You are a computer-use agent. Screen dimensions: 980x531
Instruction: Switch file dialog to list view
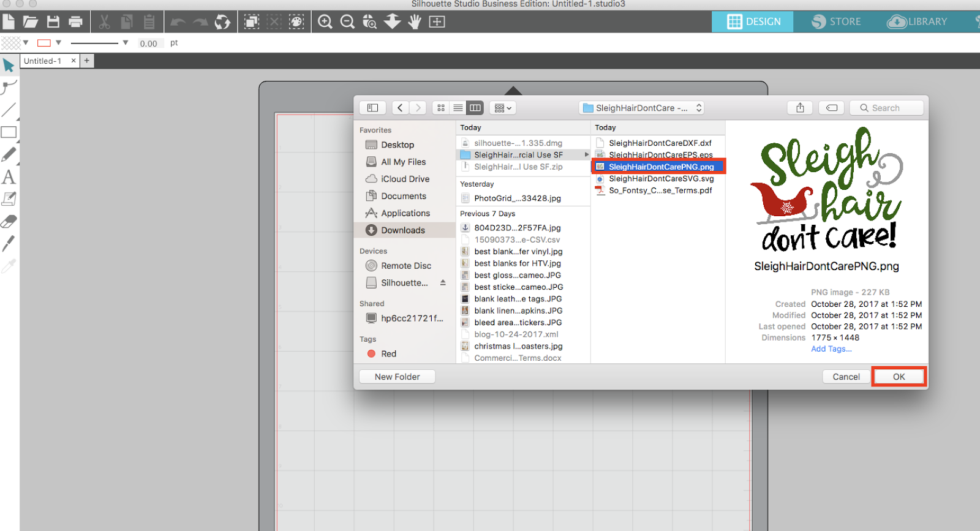click(458, 108)
